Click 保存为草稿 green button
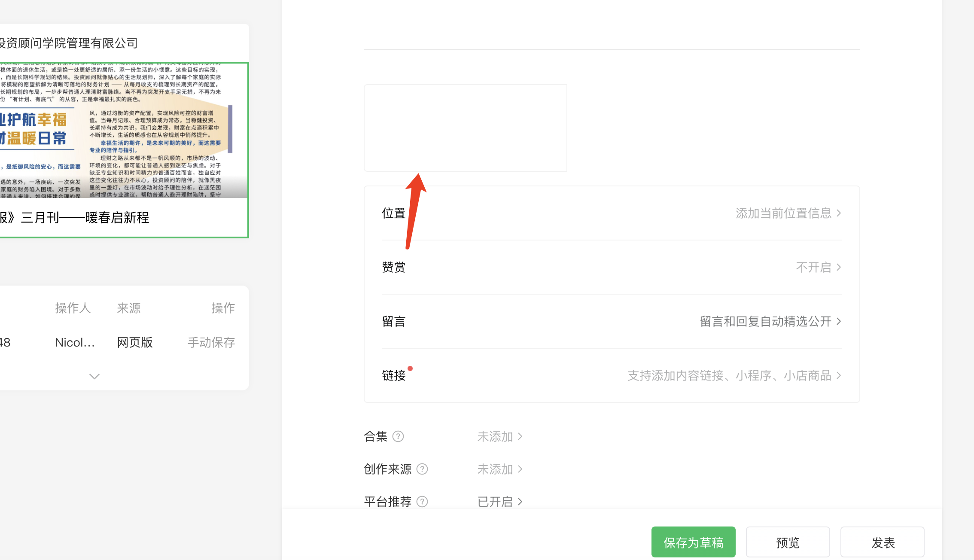 click(693, 542)
